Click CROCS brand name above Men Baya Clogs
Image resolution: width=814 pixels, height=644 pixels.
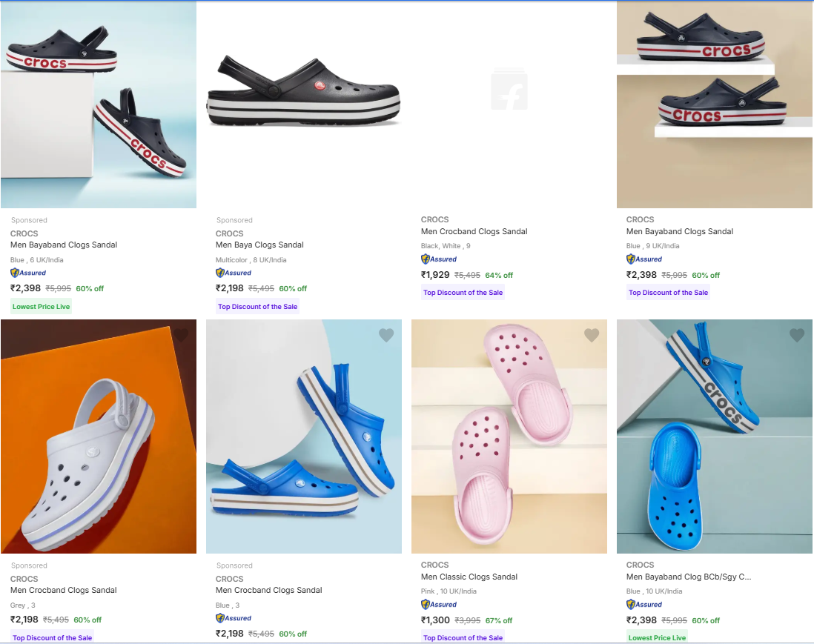tap(230, 233)
